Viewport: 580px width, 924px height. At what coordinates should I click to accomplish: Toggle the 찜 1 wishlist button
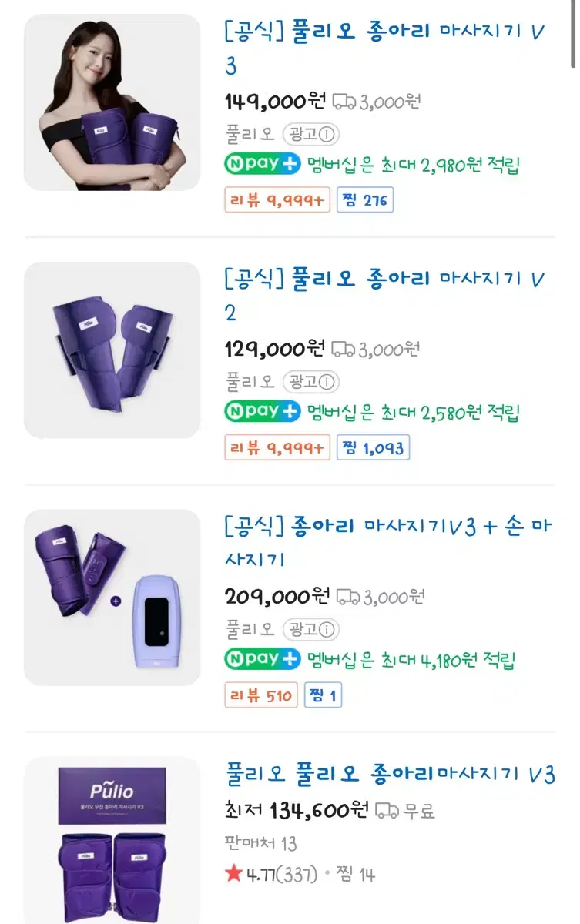pos(324,696)
